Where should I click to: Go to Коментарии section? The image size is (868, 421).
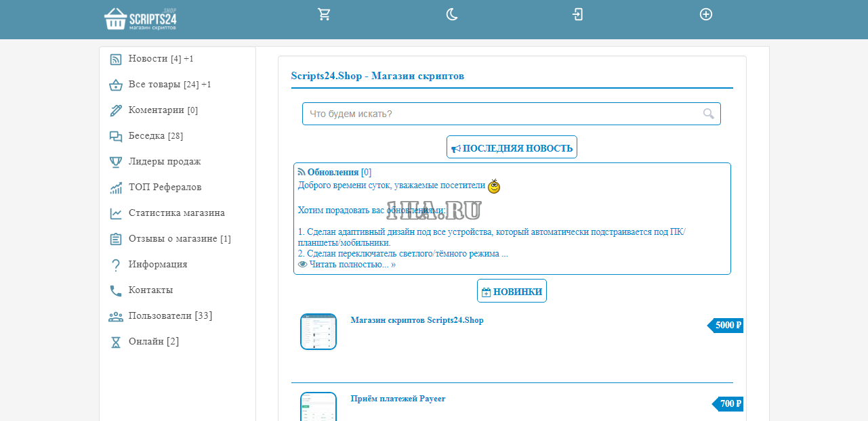pos(156,110)
